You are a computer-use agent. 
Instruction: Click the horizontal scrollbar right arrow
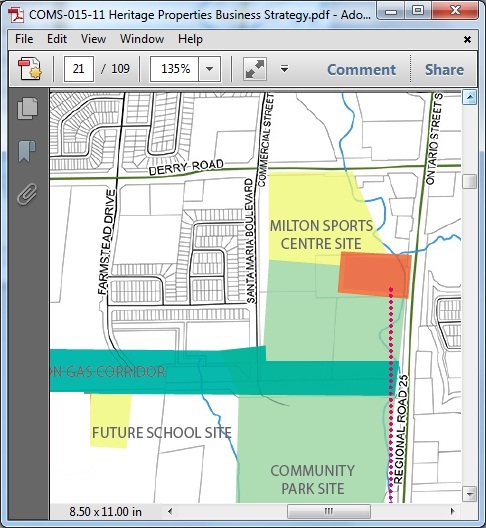coord(453,512)
